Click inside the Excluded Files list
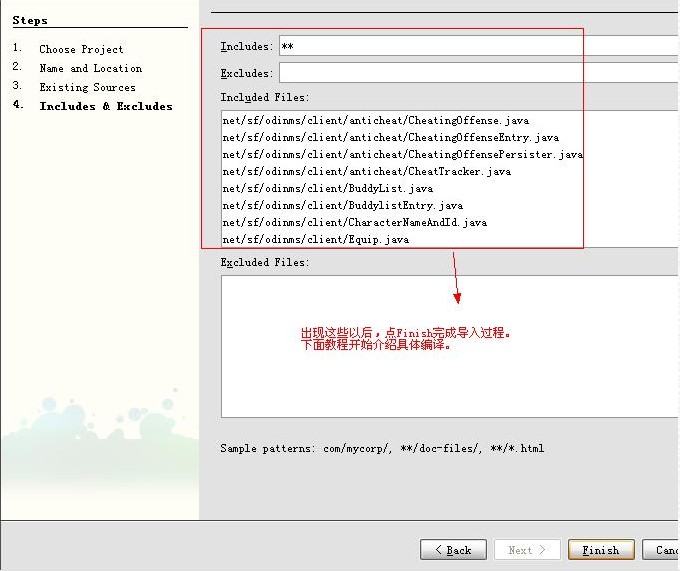680x571 pixels. click(450, 347)
